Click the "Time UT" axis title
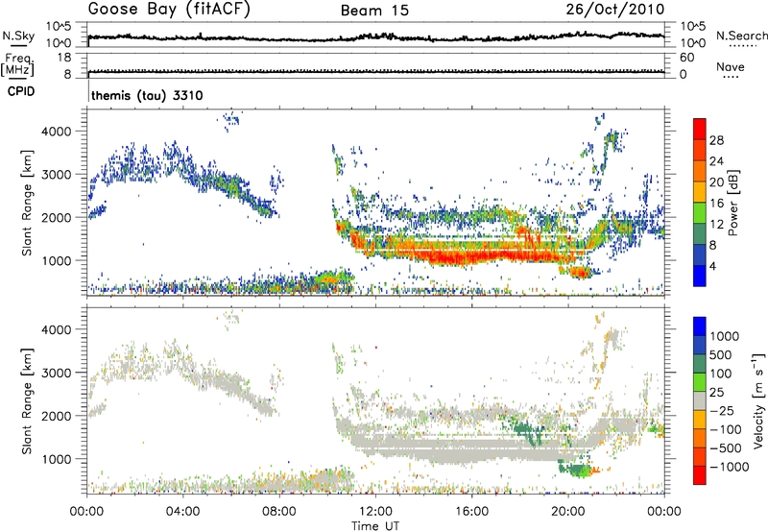Image resolution: width=768 pixels, height=532 pixels. tap(375, 526)
